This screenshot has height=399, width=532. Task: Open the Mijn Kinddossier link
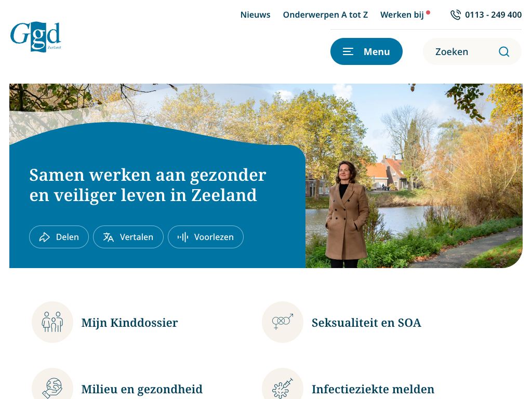click(129, 323)
